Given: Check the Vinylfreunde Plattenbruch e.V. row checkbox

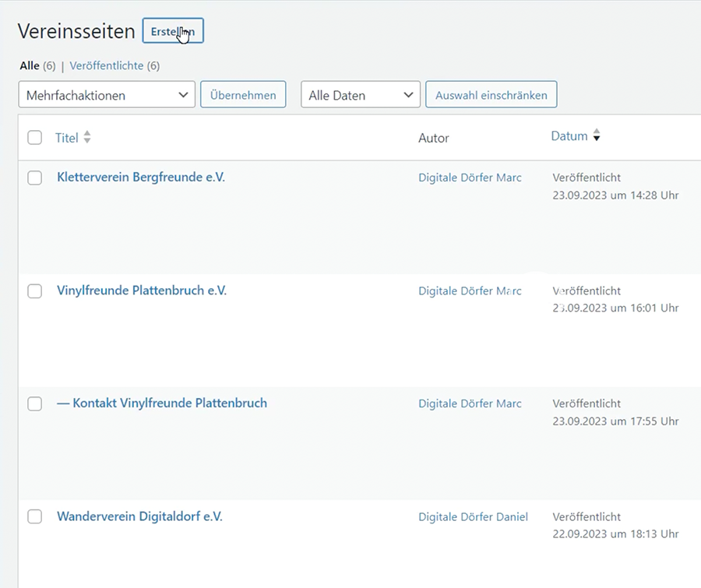Looking at the screenshot, I should click(x=34, y=291).
